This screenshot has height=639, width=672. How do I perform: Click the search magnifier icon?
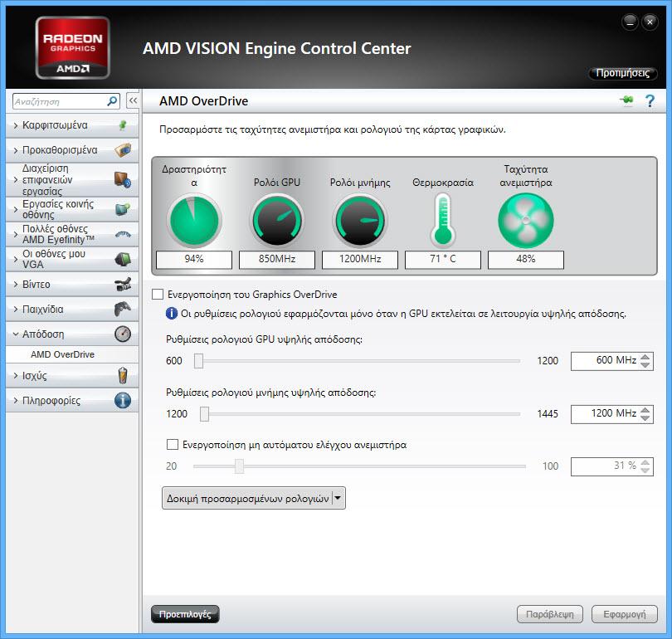click(112, 101)
